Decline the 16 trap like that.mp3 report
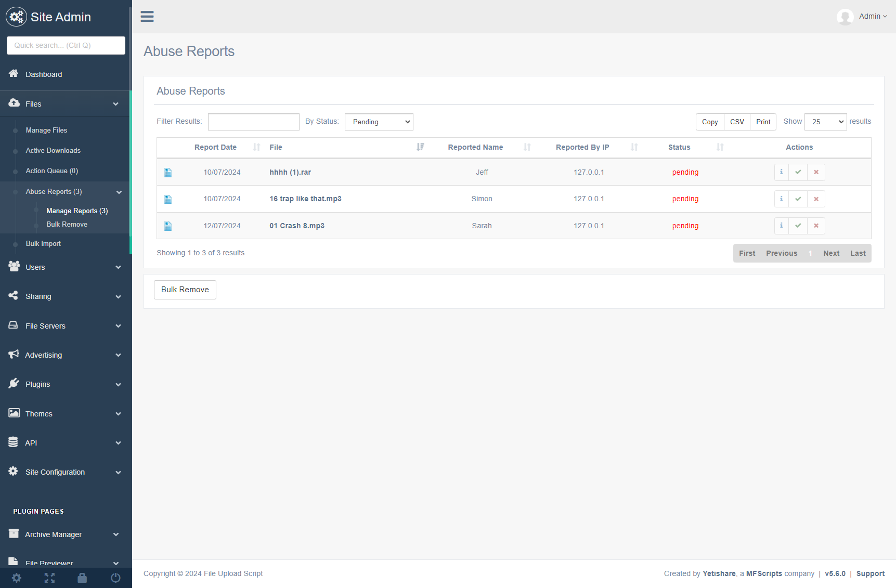Screen dimensions: 896x588 pos(816,199)
